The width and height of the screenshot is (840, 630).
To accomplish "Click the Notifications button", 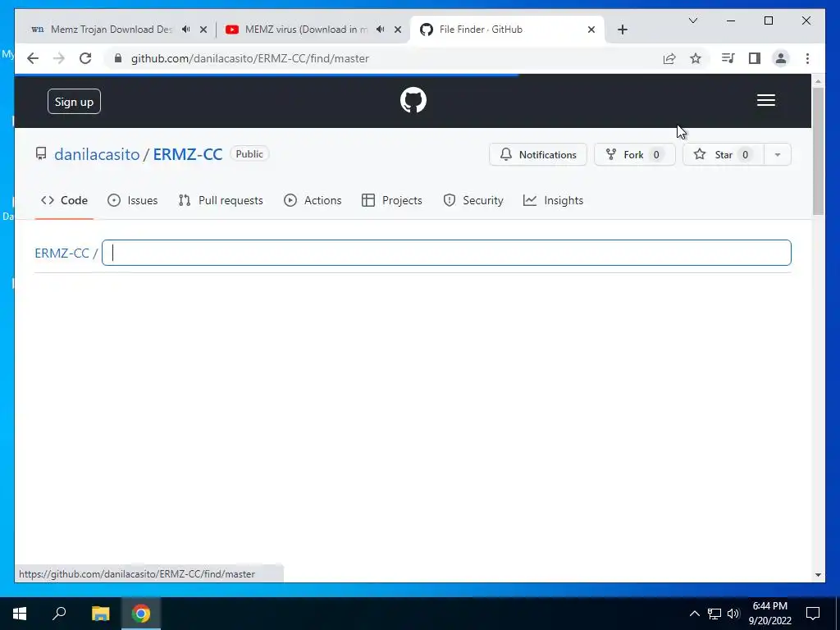I will pyautogui.click(x=538, y=155).
